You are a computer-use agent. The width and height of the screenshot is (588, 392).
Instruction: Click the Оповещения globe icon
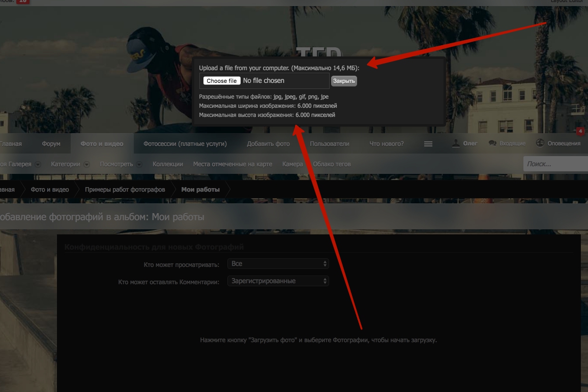(540, 143)
